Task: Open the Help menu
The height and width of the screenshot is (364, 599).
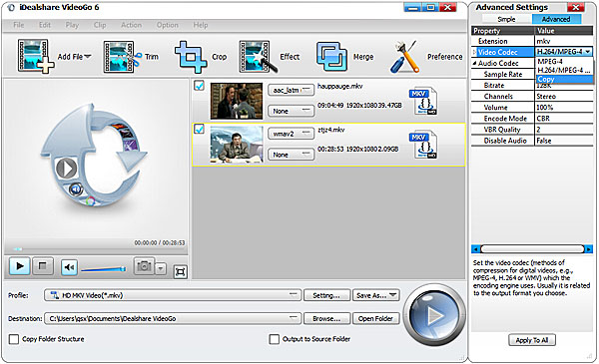Action: (x=201, y=25)
